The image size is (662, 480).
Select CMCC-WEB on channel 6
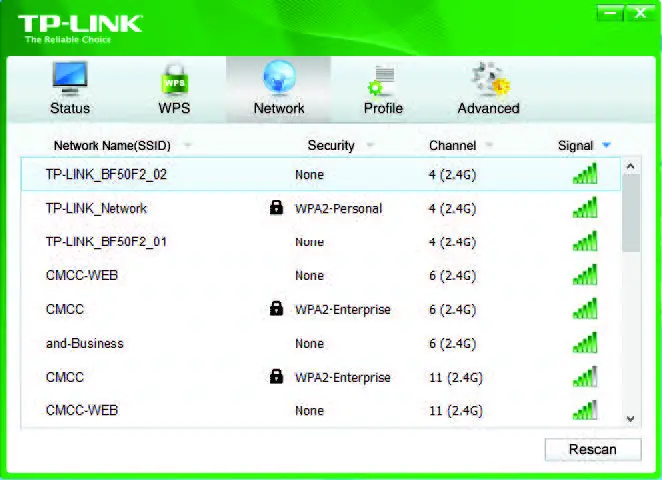coord(321,275)
